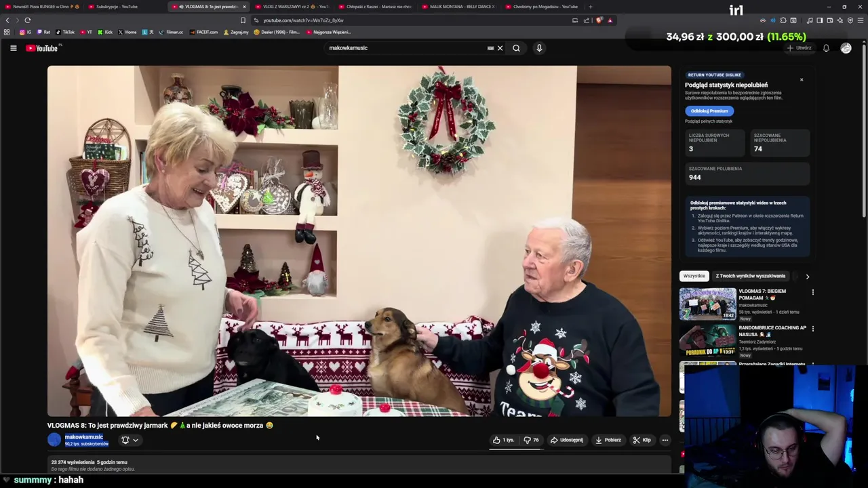Click Odblokuj Premium button
Image resolution: width=868 pixels, height=488 pixels.
click(x=709, y=110)
